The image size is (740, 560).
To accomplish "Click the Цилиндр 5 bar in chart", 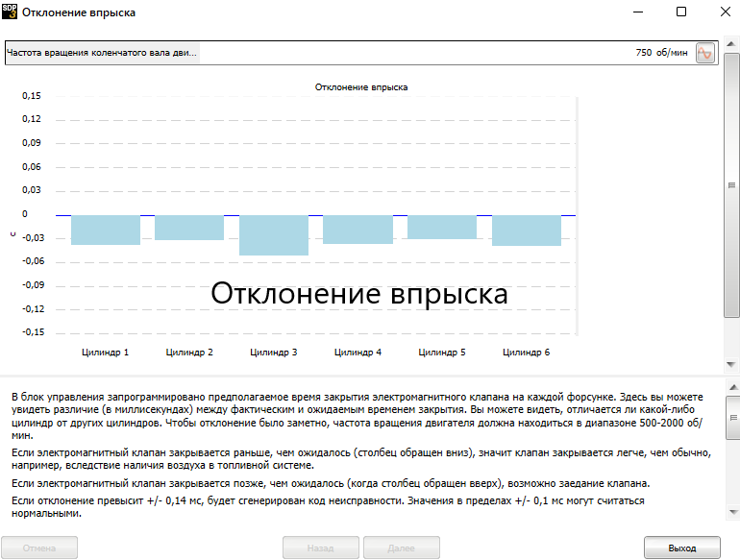I will [x=442, y=227].
